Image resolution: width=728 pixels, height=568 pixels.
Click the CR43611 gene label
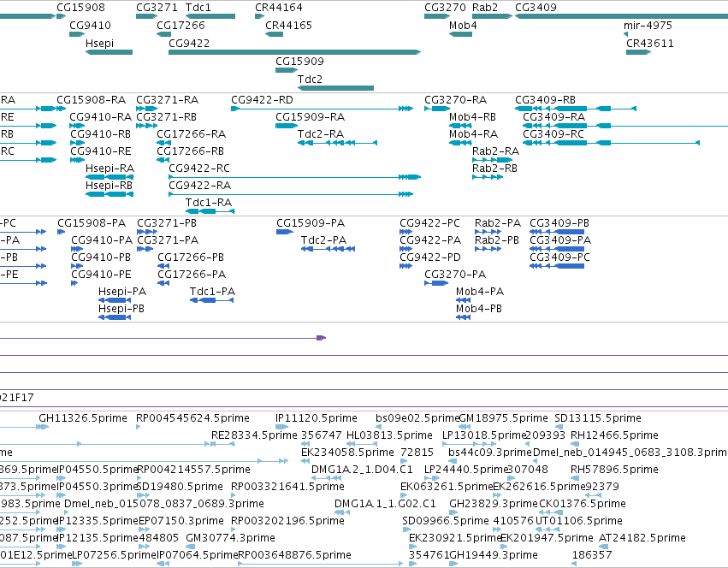click(x=650, y=43)
